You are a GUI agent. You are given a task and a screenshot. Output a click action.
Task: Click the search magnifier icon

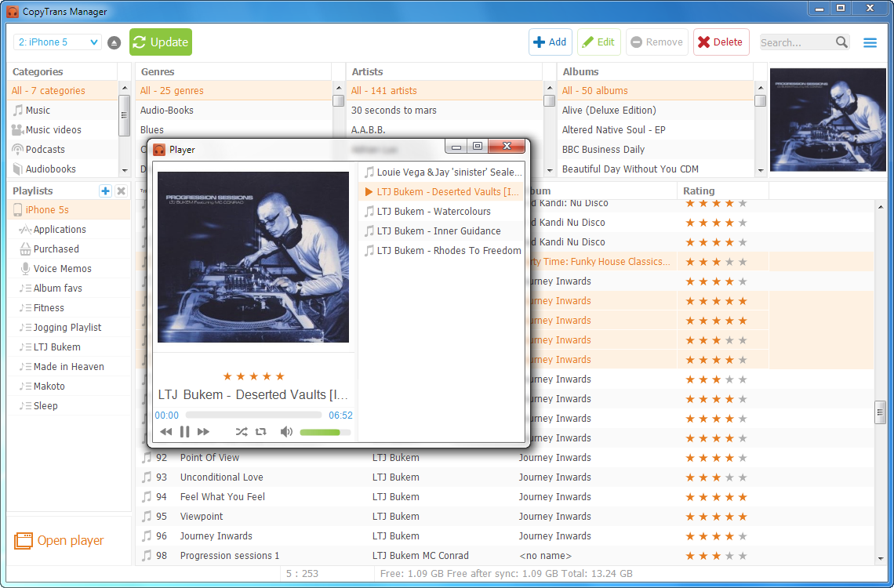point(841,42)
